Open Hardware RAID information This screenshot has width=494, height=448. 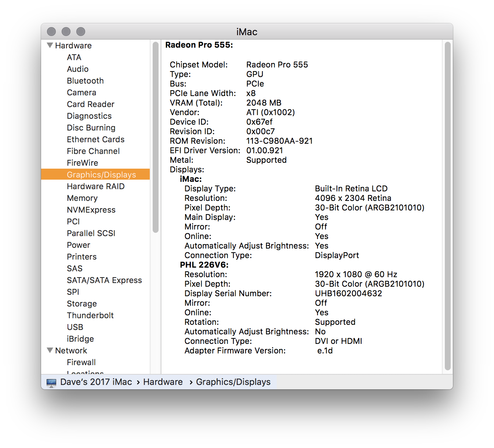pos(95,186)
